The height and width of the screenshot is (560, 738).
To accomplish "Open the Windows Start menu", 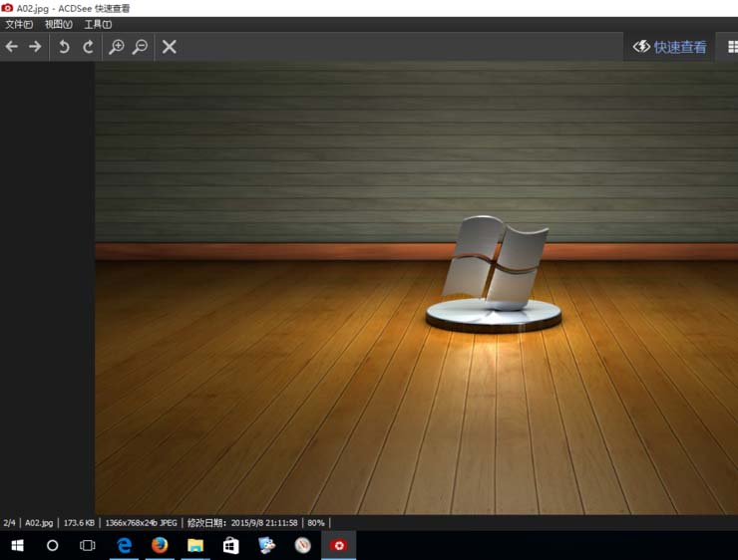I will 17,545.
